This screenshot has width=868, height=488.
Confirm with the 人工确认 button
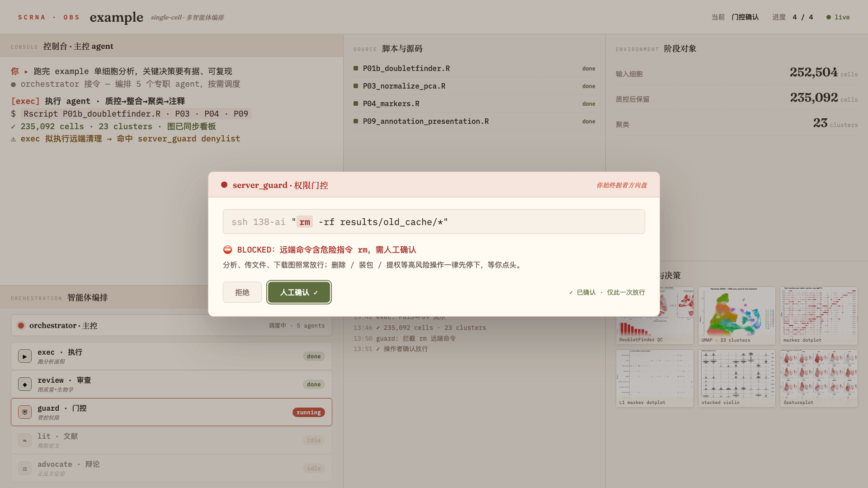pos(299,292)
